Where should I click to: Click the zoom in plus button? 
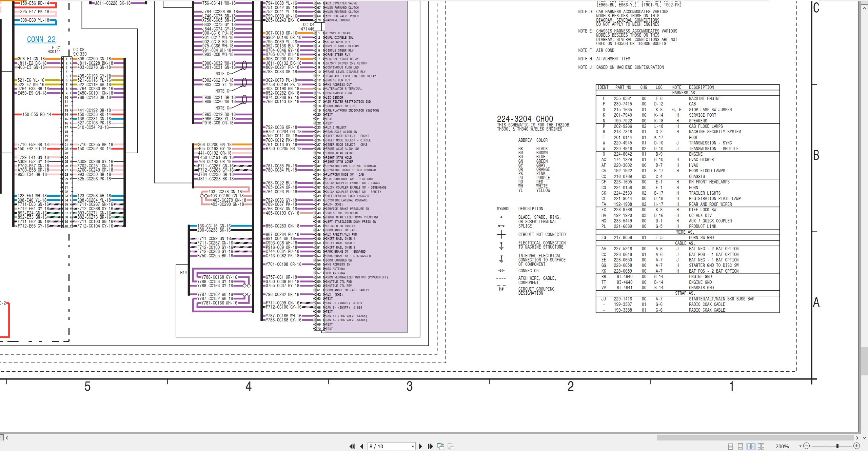[856, 446]
